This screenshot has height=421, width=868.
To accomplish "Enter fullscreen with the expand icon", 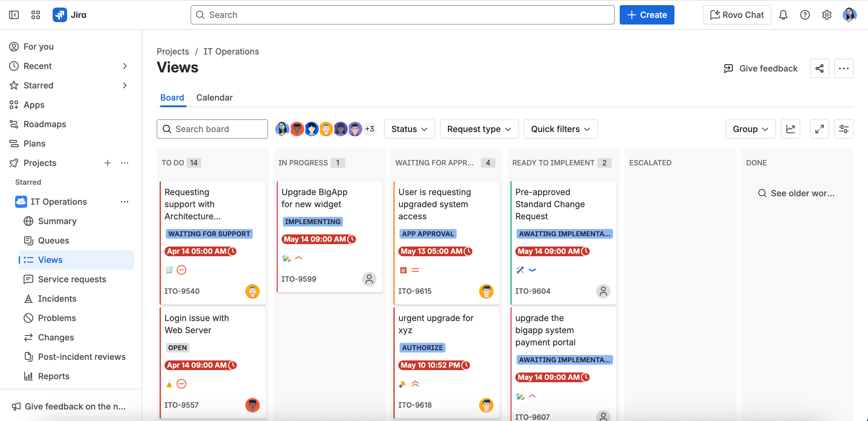I will coord(819,129).
